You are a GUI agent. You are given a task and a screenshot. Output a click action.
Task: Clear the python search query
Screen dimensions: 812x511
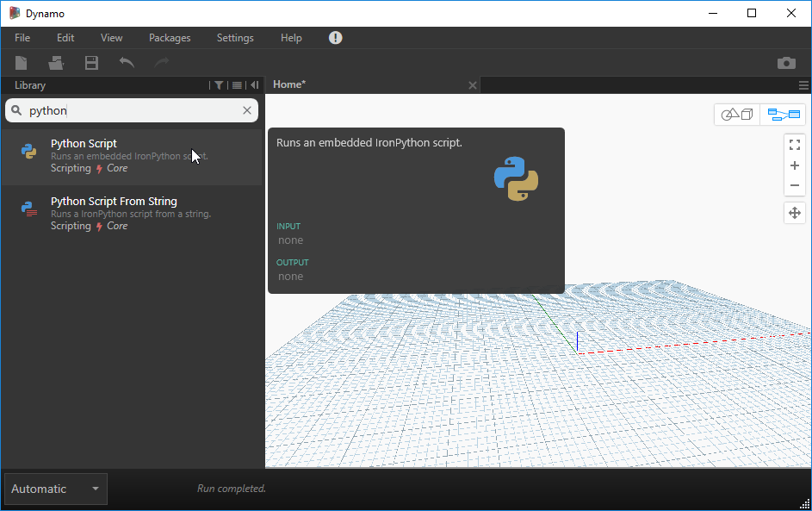point(247,110)
